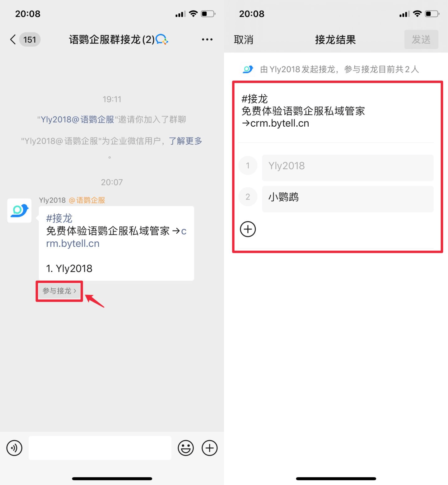The width and height of the screenshot is (448, 485).
Task: Go back using the left chevron arrow
Action: coord(13,40)
